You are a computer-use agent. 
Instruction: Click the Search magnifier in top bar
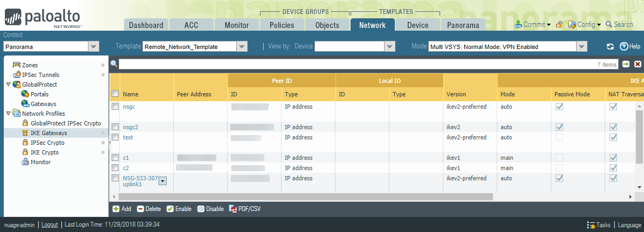[609, 25]
